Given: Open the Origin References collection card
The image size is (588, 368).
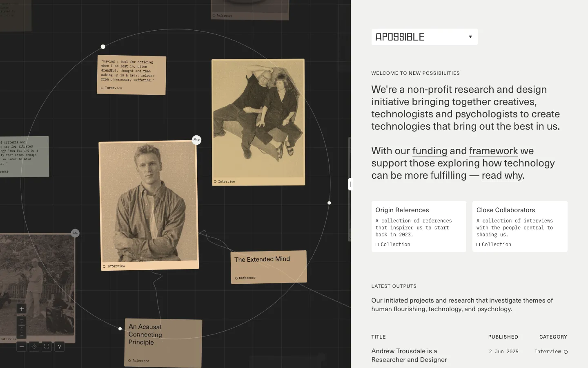Looking at the screenshot, I should click(x=419, y=226).
